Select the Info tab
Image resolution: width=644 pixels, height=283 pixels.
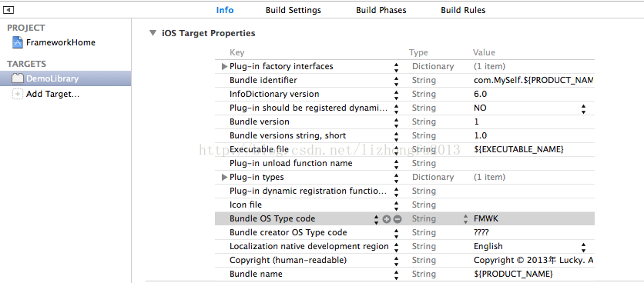(225, 10)
